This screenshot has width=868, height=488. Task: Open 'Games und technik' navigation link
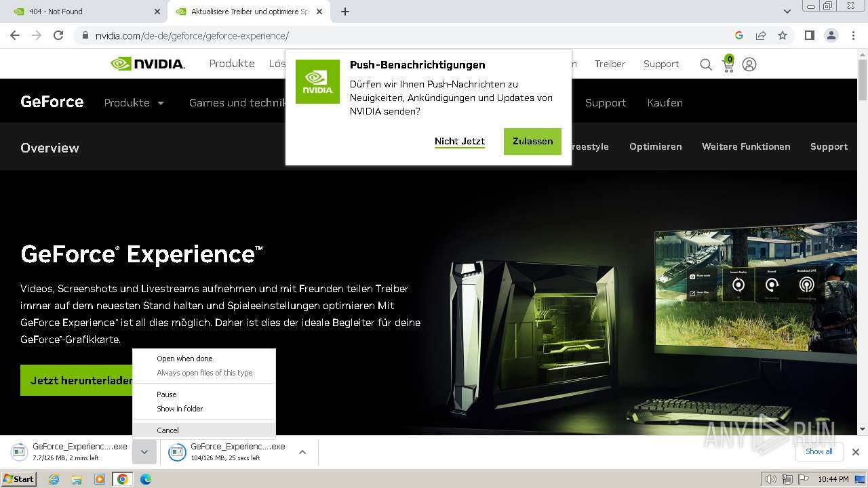point(237,103)
